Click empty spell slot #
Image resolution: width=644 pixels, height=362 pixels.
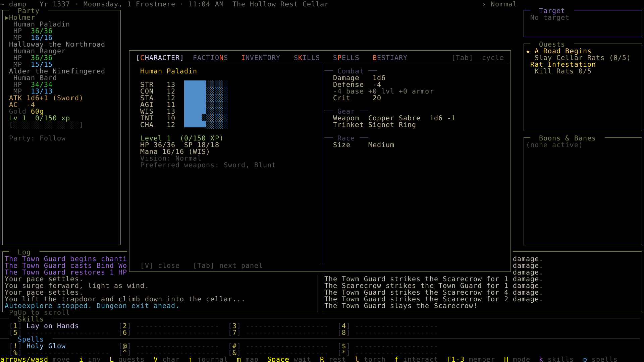click(278, 346)
